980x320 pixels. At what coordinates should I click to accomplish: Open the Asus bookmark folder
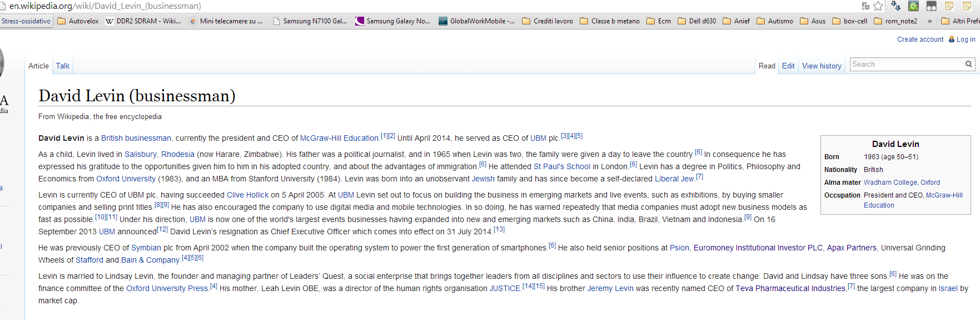click(813, 21)
